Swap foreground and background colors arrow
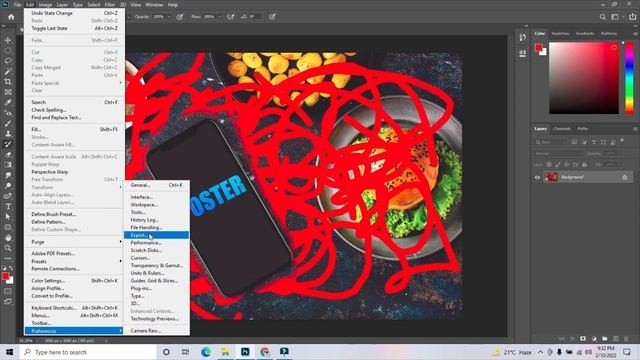This screenshot has width=640, height=360. 11,268
